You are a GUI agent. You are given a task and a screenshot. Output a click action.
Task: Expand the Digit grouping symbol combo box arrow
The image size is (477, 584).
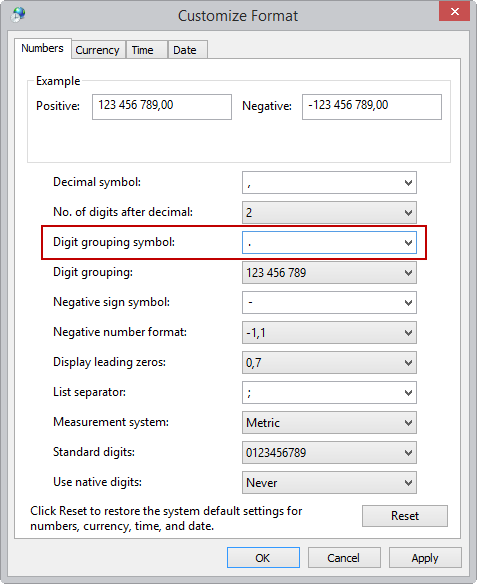coord(408,242)
